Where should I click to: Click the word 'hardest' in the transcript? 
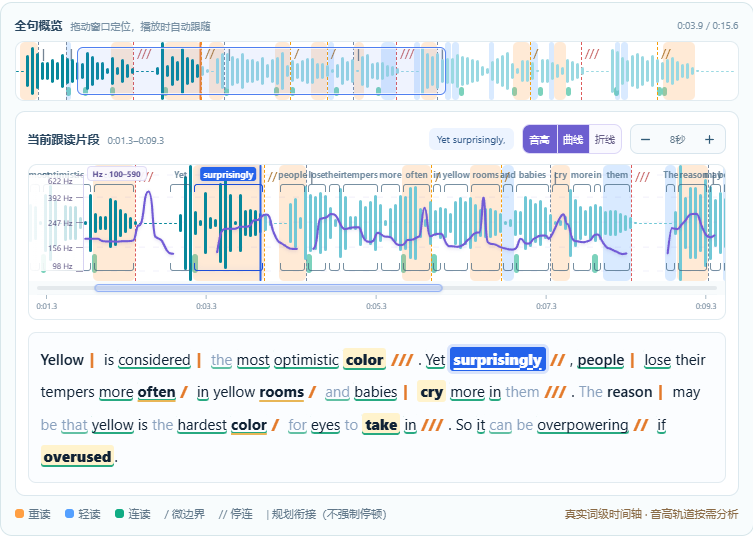pos(202,425)
